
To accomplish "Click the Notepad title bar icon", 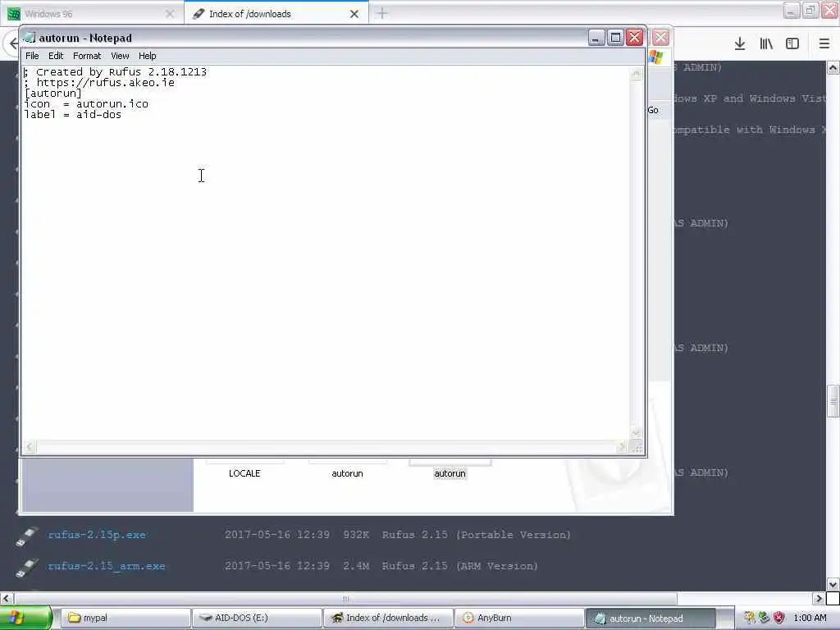I will [x=30, y=38].
